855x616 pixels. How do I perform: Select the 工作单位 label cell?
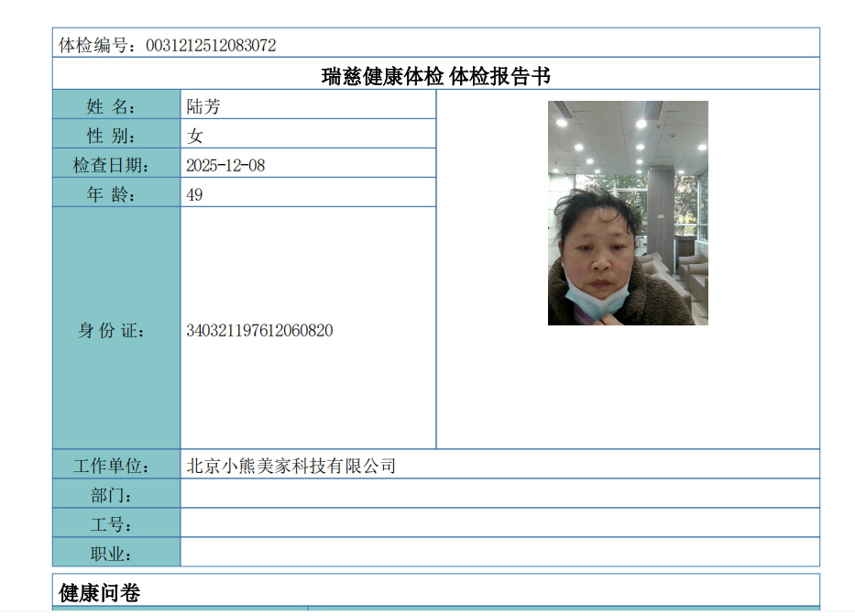116,466
